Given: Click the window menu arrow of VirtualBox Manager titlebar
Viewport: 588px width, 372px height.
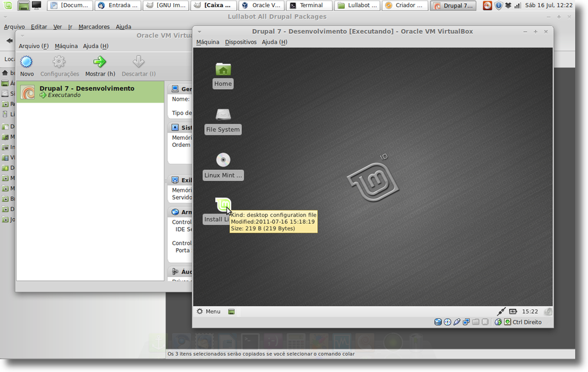Looking at the screenshot, I should point(22,35).
